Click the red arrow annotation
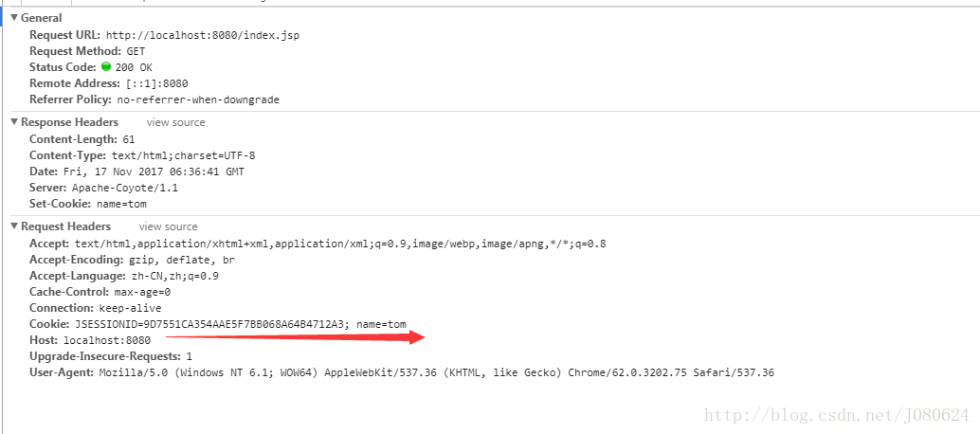This screenshot has width=980, height=434. 297,337
